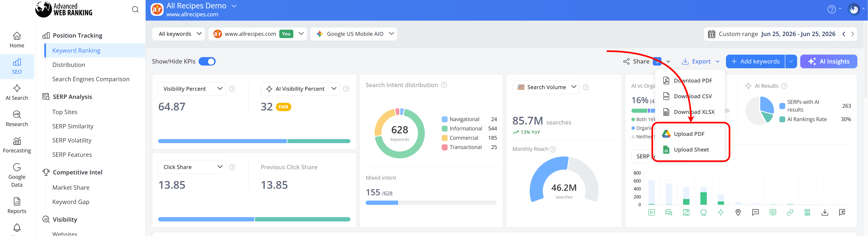Image resolution: width=868 pixels, height=236 pixels.
Task: Open the user avatar menu
Action: 854,10
